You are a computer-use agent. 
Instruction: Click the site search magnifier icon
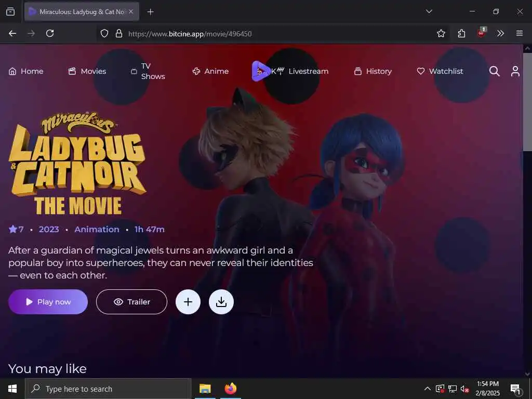pyautogui.click(x=495, y=71)
